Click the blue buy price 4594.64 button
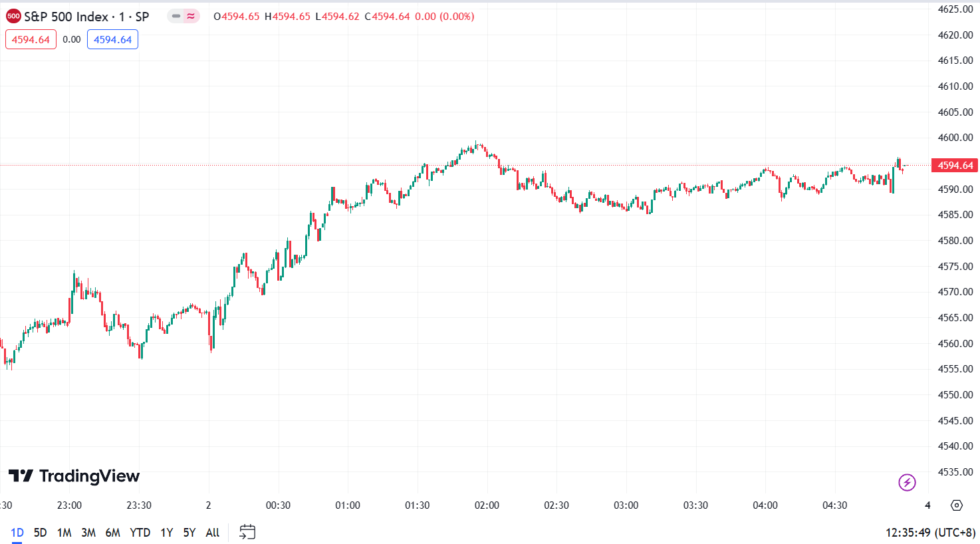 click(112, 40)
